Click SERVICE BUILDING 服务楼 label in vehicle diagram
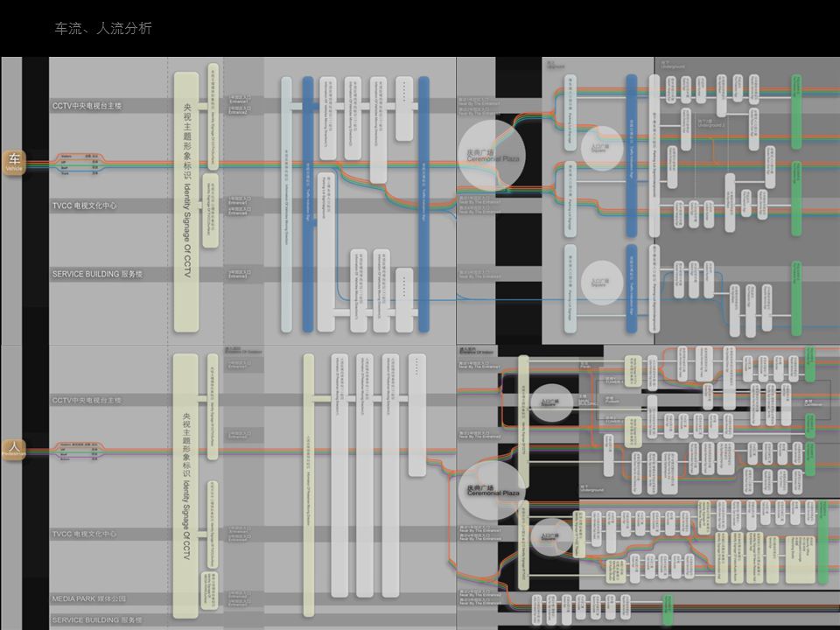The image size is (840, 630). (x=96, y=274)
